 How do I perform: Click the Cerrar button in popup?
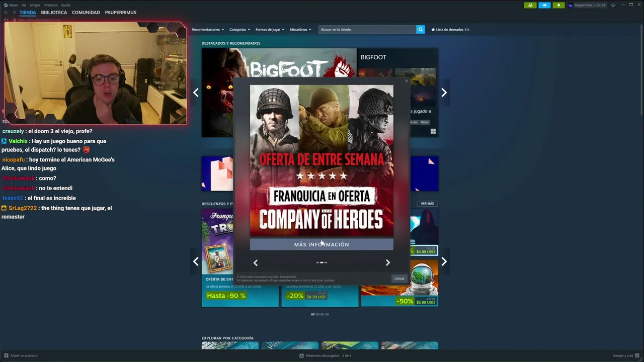[x=399, y=279]
